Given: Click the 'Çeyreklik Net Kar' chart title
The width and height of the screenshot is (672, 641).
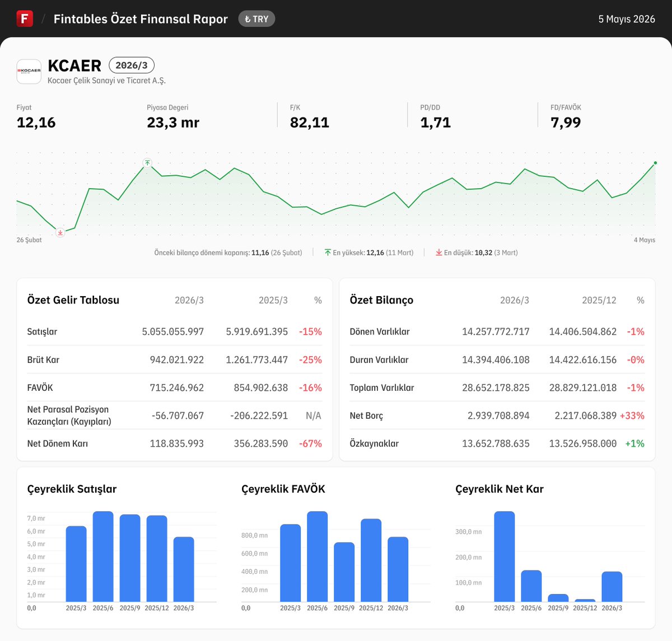Looking at the screenshot, I should tap(500, 489).
